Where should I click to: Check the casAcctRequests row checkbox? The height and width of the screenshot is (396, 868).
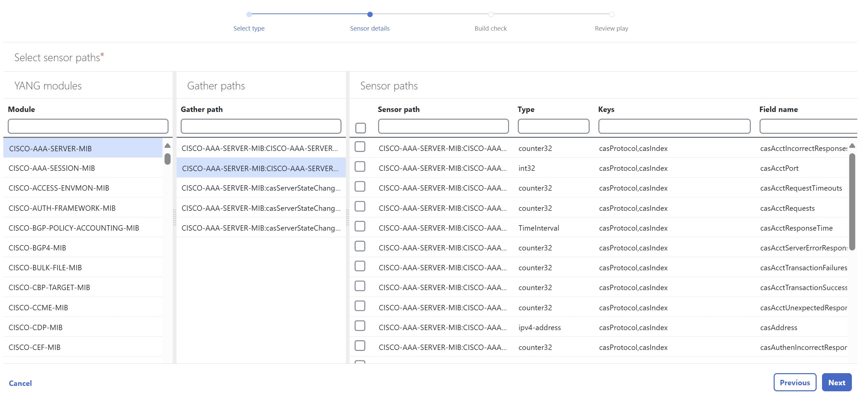pos(360,206)
